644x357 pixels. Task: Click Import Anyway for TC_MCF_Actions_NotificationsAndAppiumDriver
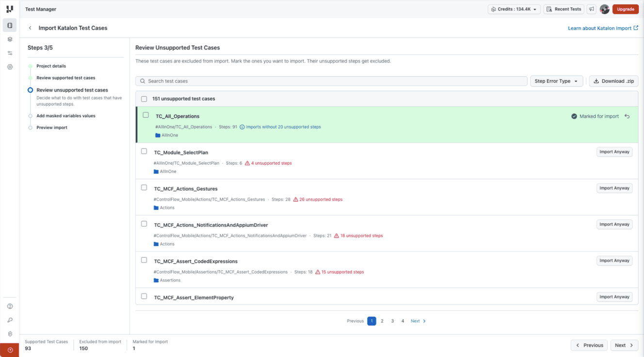coord(614,224)
